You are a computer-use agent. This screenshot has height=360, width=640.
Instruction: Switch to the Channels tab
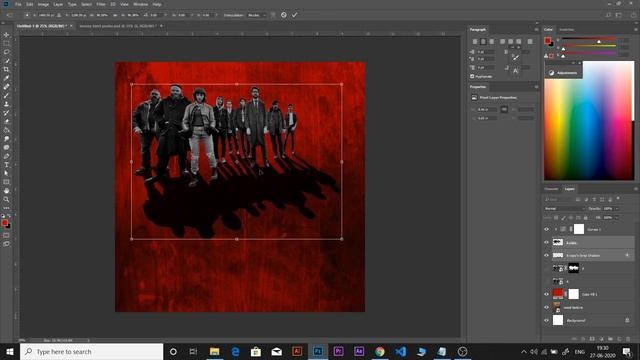pyautogui.click(x=551, y=189)
